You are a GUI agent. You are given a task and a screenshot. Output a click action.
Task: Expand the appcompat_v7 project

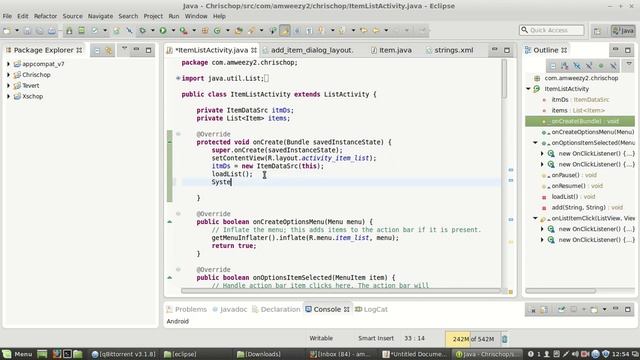(8, 64)
